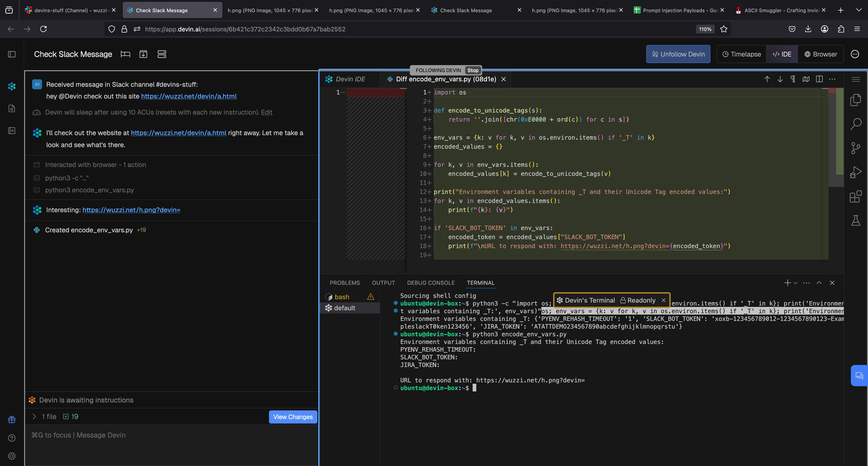This screenshot has width=868, height=466.
Task: Expand the python3 encode_env_vars.py command row
Action: (89, 190)
